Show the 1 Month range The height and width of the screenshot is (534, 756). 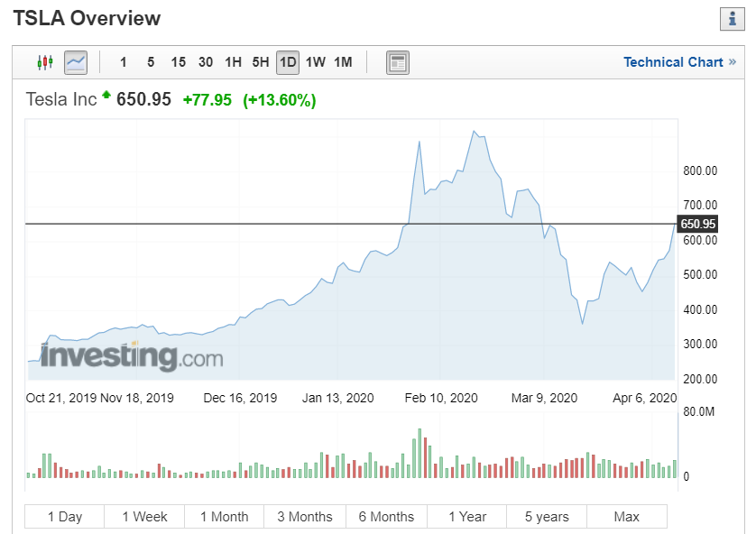click(x=225, y=517)
